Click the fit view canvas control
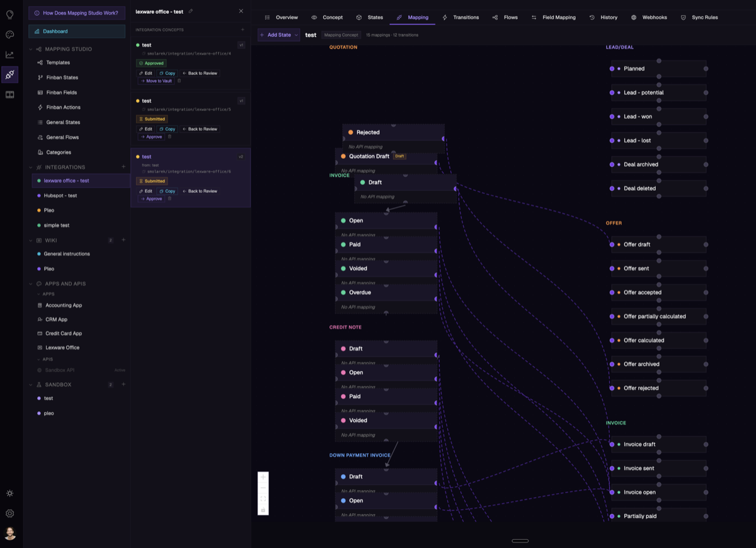Viewport: 756px width, 548px height. 263,499
